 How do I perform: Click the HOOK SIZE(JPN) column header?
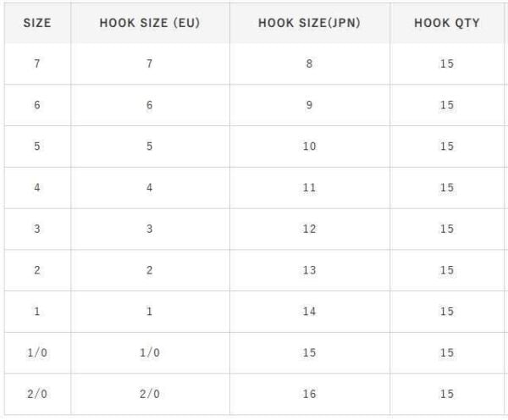point(309,23)
